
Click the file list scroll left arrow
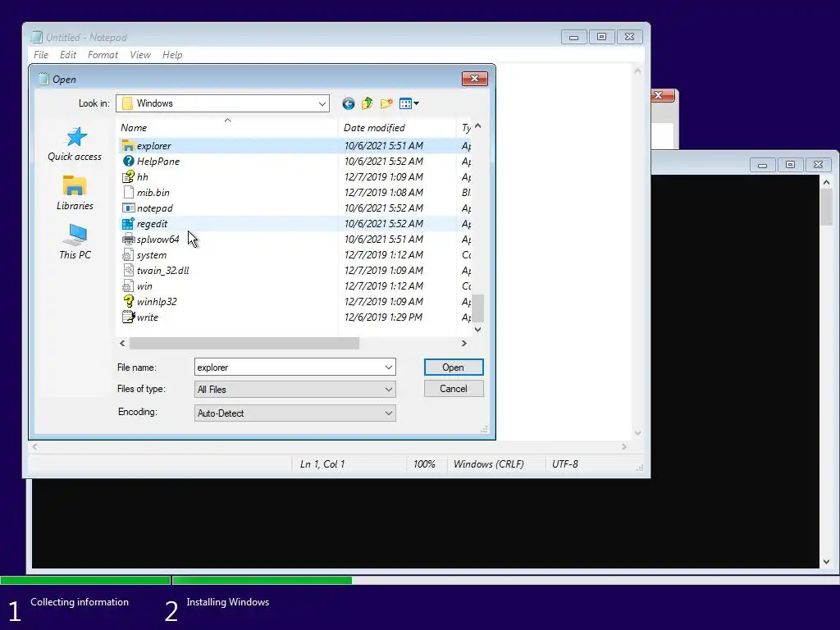tap(122, 343)
